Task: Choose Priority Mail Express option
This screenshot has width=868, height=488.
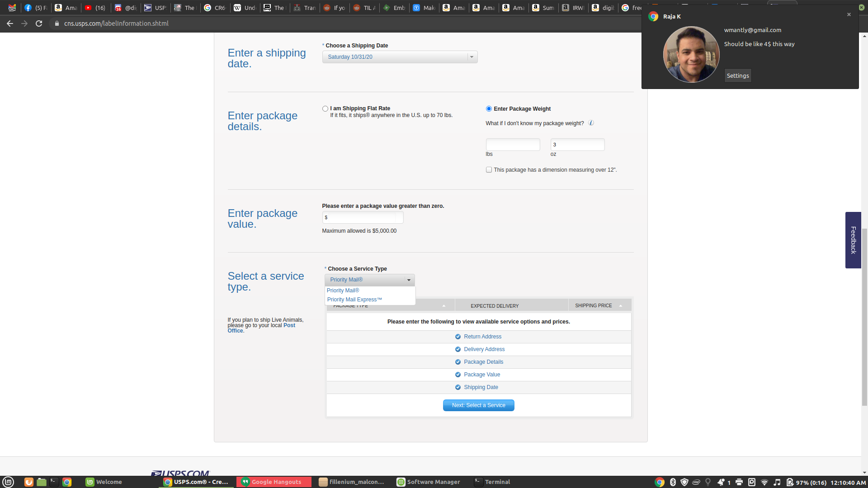Action: (354, 300)
